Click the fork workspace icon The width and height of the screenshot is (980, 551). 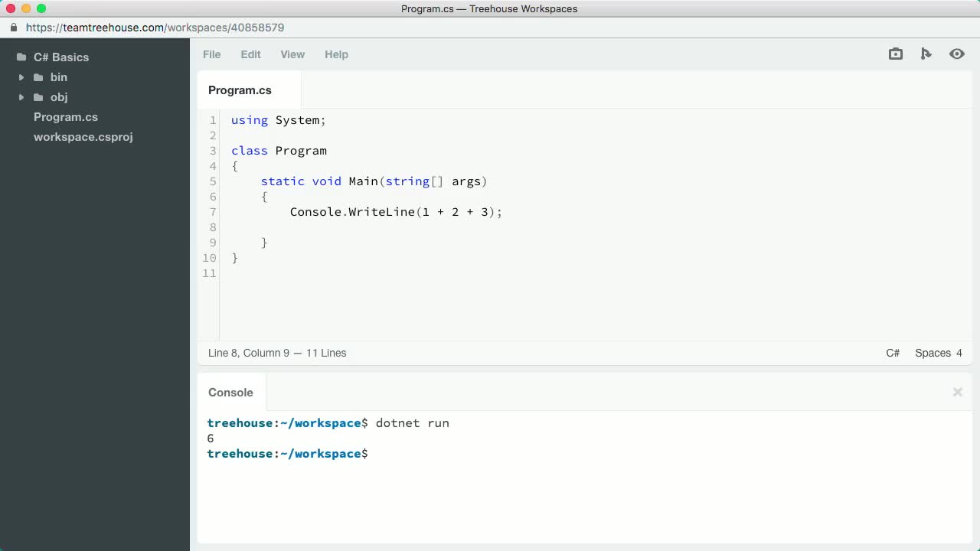[926, 54]
